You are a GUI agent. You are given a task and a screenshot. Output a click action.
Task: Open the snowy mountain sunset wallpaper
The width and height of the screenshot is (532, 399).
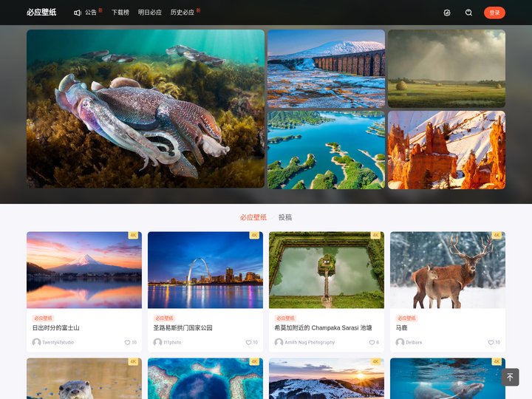coord(327,378)
